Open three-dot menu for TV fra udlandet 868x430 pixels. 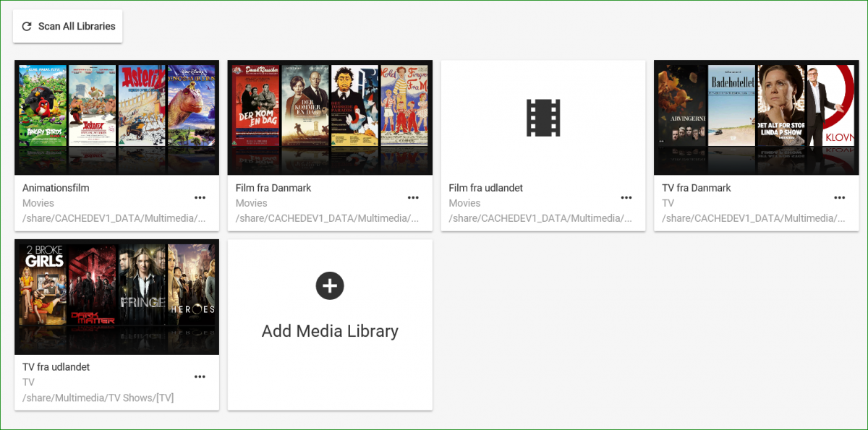pyautogui.click(x=200, y=377)
